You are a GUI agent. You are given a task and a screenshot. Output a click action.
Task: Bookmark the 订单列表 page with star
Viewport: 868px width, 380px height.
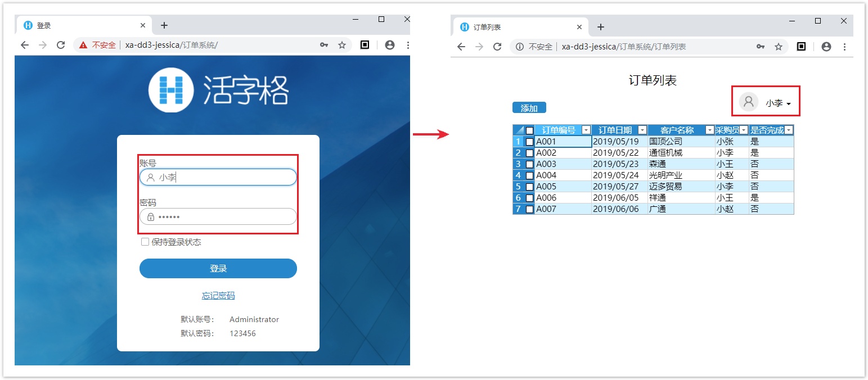[x=779, y=47]
